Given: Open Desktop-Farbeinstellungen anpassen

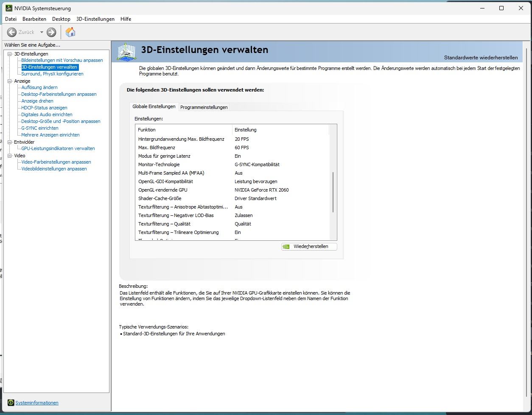Looking at the screenshot, I should point(59,94).
